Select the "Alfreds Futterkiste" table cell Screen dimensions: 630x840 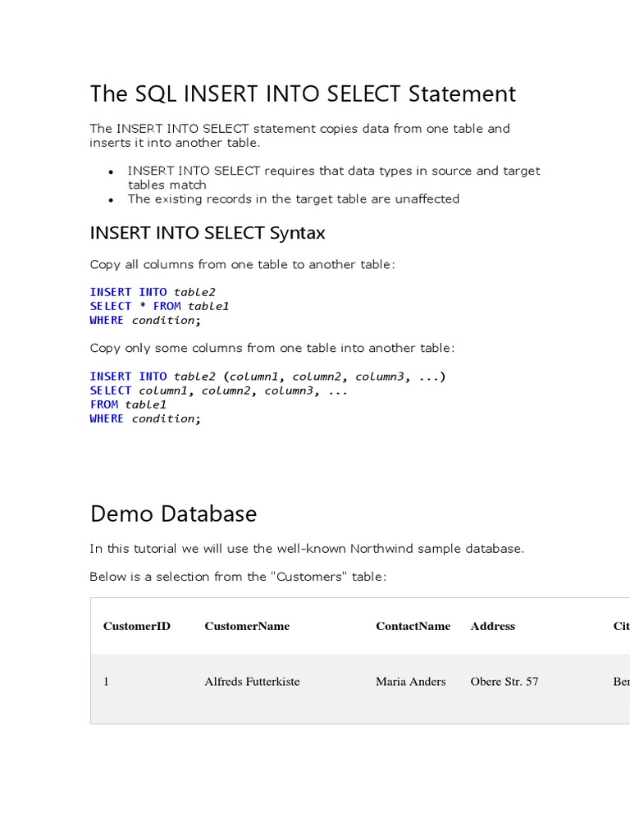[x=252, y=682]
